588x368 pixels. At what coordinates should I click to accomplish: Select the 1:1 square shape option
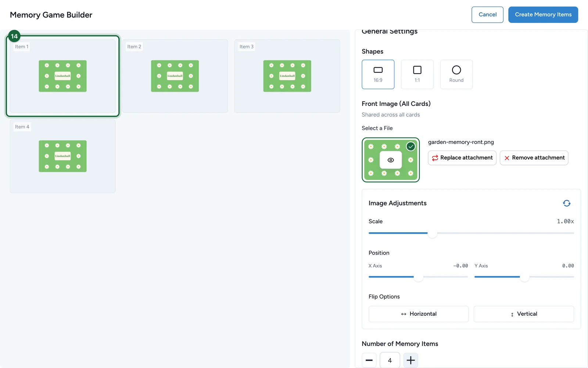click(417, 74)
